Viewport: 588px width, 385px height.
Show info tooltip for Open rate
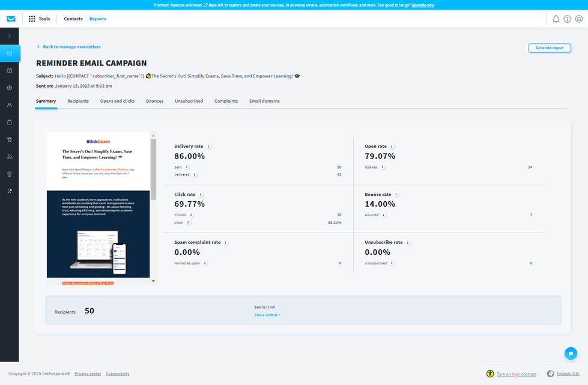tap(392, 147)
